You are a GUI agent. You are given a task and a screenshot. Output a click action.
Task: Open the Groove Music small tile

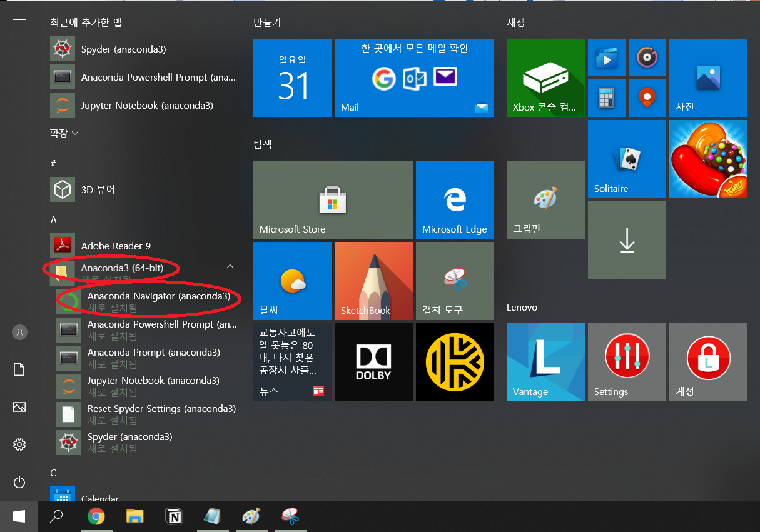coord(647,58)
